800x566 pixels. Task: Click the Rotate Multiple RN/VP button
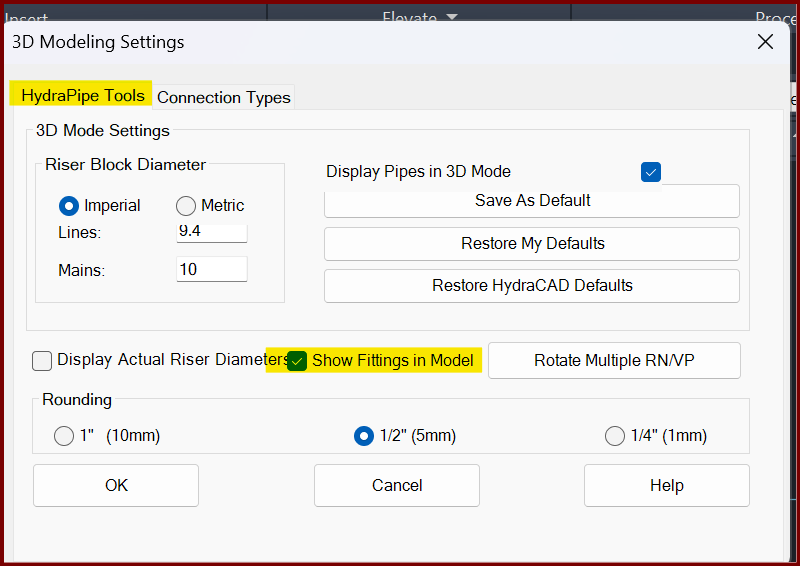coord(614,361)
